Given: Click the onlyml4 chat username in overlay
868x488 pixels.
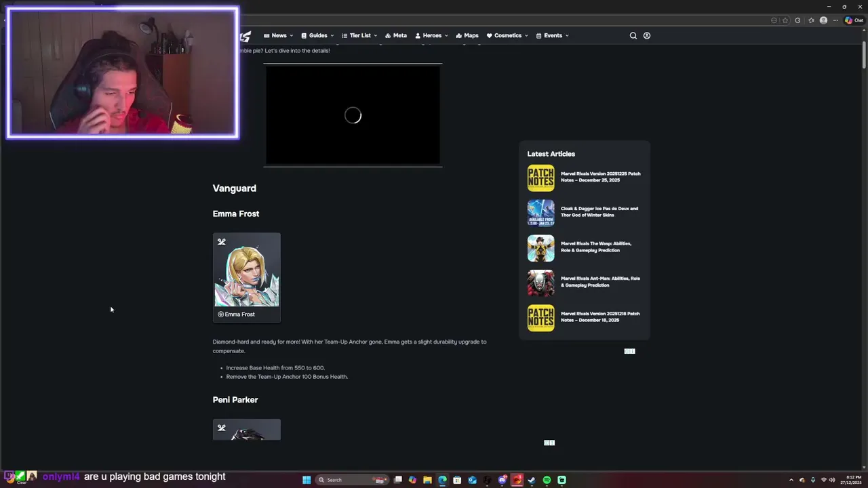Looking at the screenshot, I should (61, 476).
